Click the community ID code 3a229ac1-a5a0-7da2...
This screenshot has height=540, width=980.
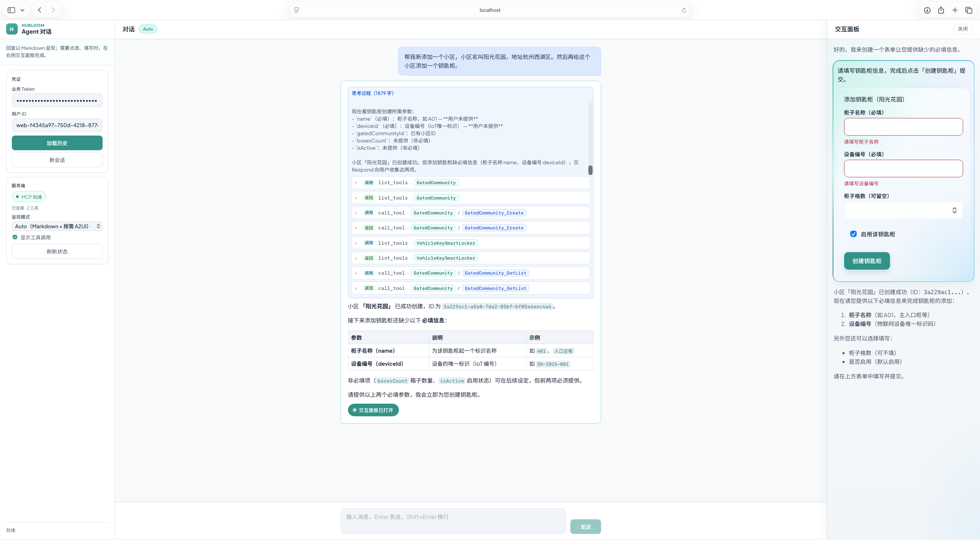coord(497,306)
